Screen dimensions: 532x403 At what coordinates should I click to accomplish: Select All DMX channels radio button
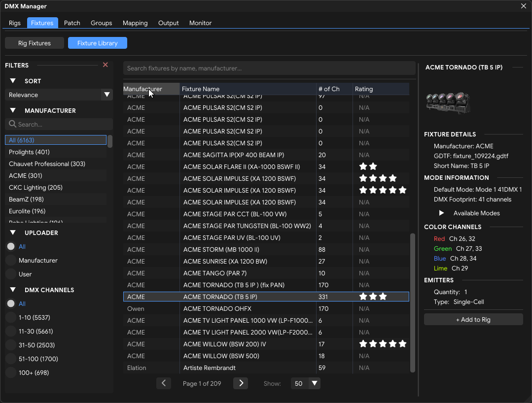tap(11, 303)
